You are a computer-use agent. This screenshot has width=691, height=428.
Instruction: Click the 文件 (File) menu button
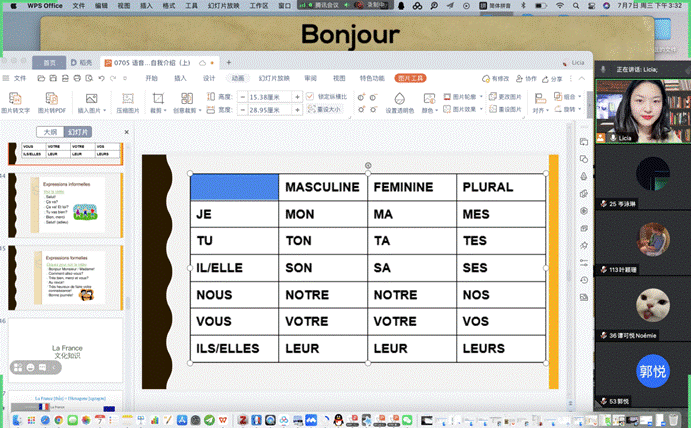[x=16, y=78]
